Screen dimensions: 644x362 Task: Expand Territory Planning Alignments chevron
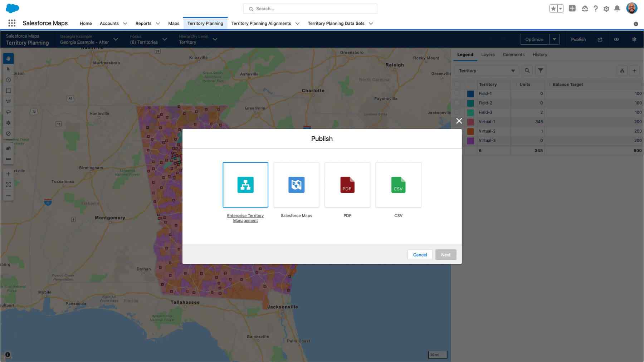tap(297, 24)
